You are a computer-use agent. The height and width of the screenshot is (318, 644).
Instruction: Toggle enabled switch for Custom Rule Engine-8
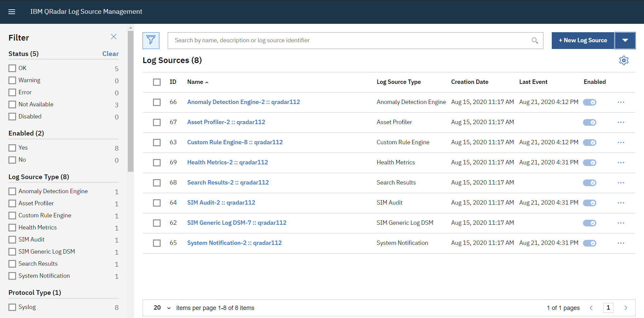coord(589,143)
